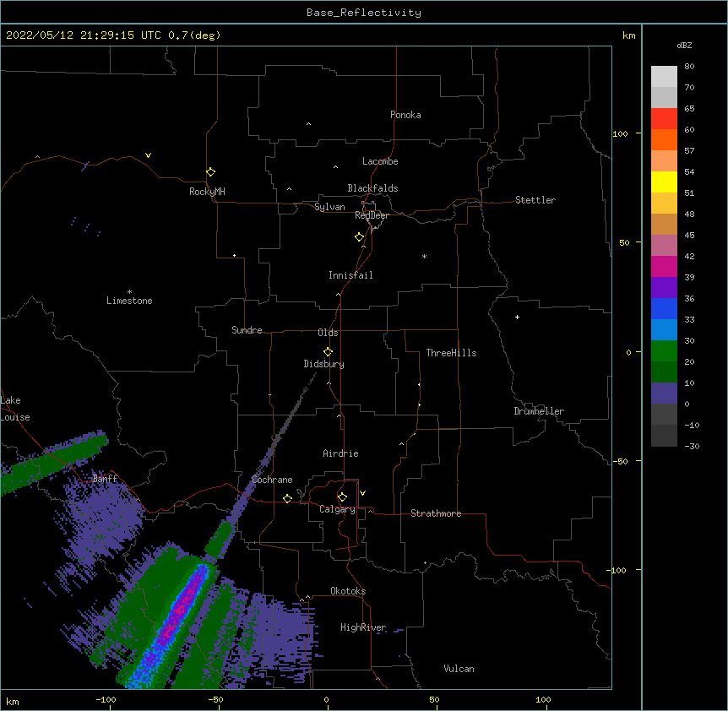Click the Vulcan map label
The height and width of the screenshot is (711, 728).
[459, 669]
